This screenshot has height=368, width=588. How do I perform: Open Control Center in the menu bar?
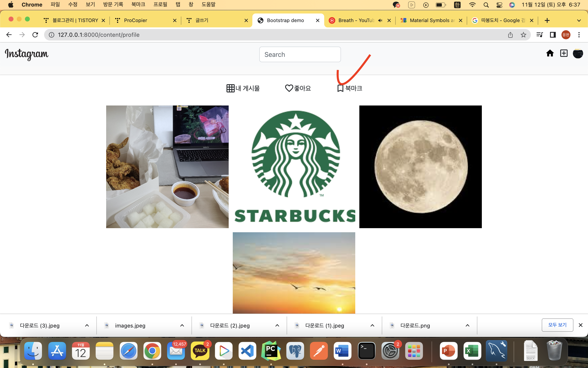[499, 5]
